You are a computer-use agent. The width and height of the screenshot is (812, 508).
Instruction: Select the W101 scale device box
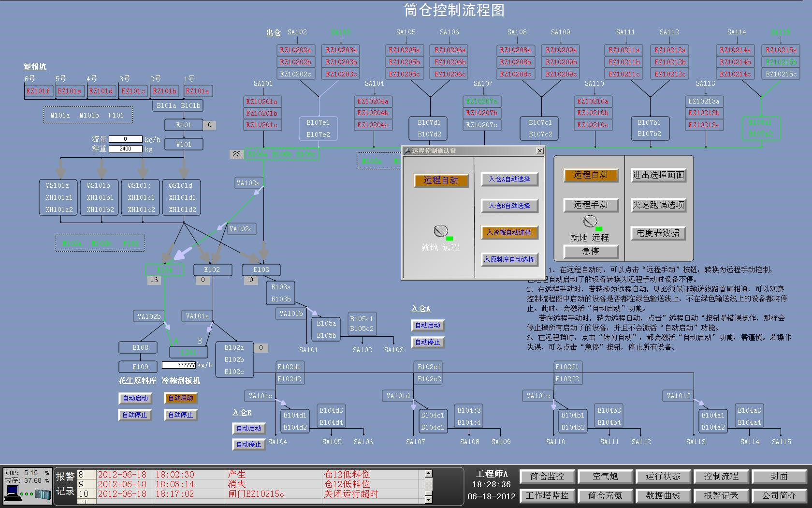click(184, 144)
